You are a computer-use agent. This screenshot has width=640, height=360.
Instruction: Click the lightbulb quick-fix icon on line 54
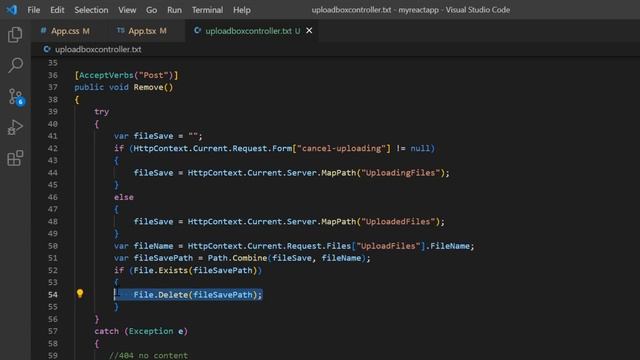(x=80, y=293)
